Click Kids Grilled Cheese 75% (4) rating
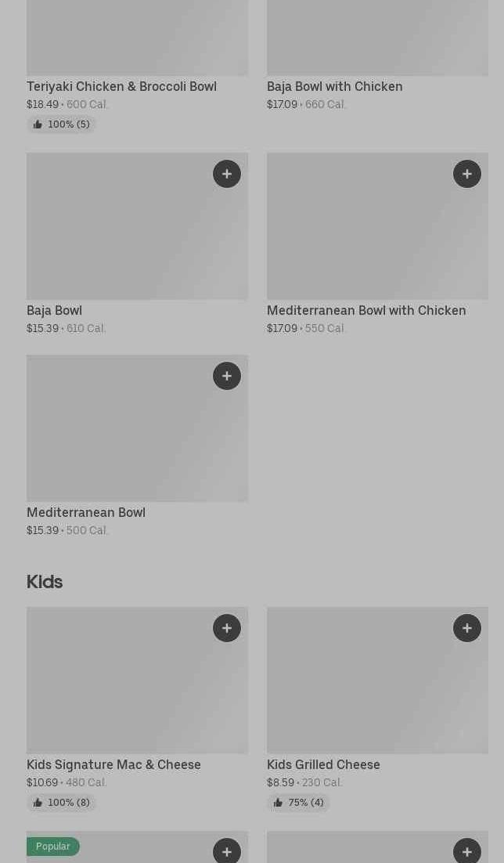504x863 pixels. click(298, 803)
